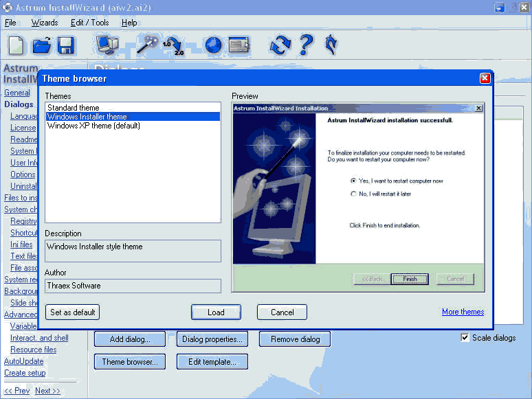Open the Options sidebar link
Screen dimensions: 532x399
tap(23, 174)
